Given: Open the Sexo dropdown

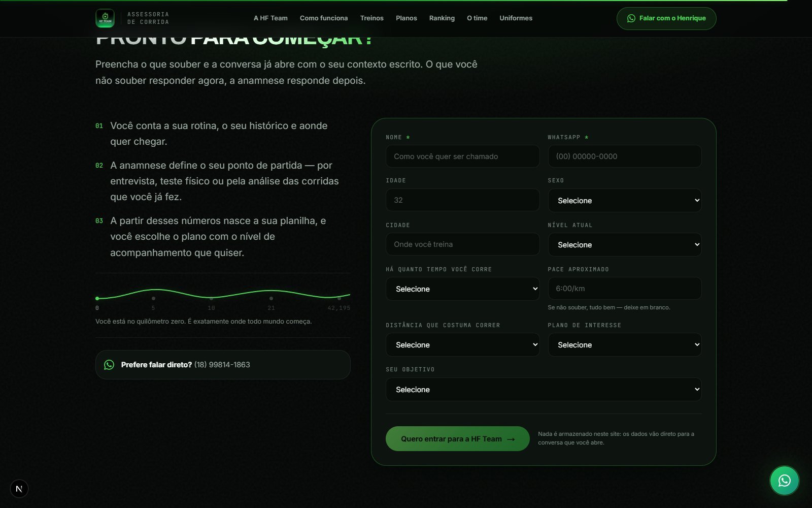Looking at the screenshot, I should [625, 201].
